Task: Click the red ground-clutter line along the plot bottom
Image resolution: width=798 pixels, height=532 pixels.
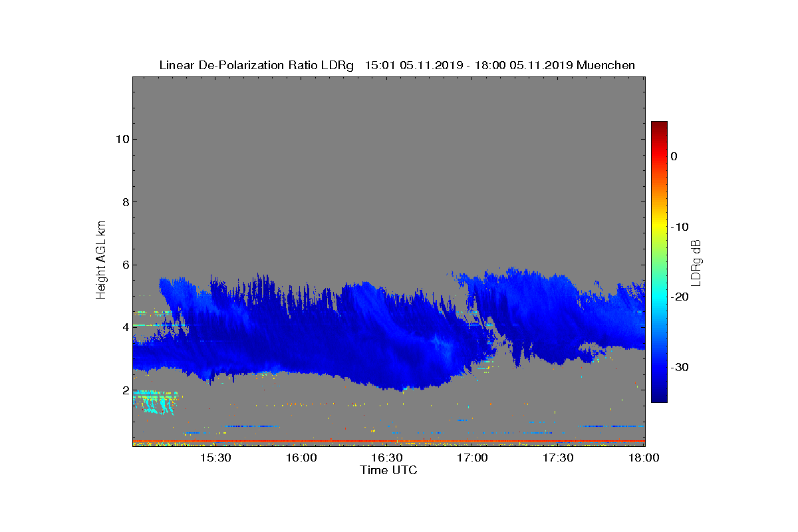Action: click(x=388, y=441)
